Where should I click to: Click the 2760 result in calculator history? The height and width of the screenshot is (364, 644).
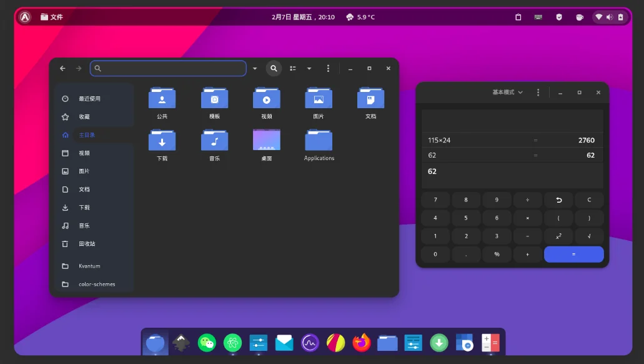(587, 140)
